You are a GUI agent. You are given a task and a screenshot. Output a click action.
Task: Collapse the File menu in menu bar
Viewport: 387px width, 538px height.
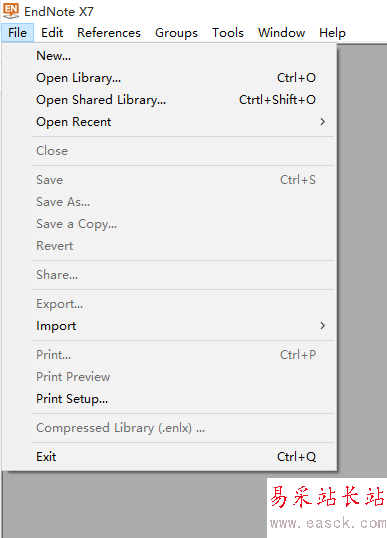tap(17, 33)
